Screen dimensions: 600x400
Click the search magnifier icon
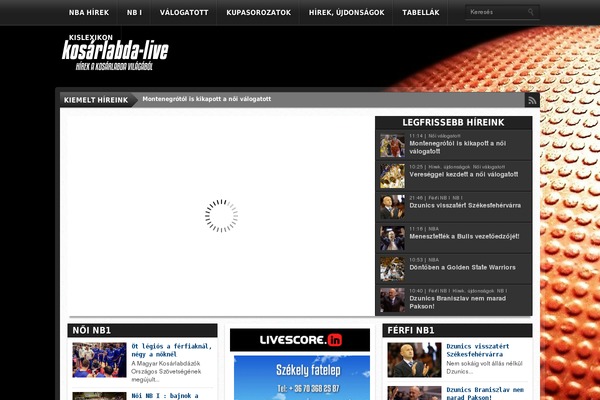pyautogui.click(x=531, y=12)
